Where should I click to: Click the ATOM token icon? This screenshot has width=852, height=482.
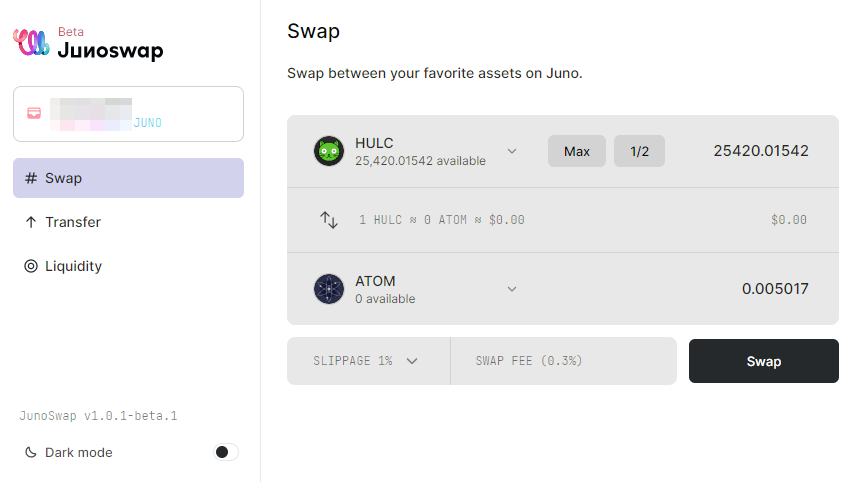click(x=329, y=289)
